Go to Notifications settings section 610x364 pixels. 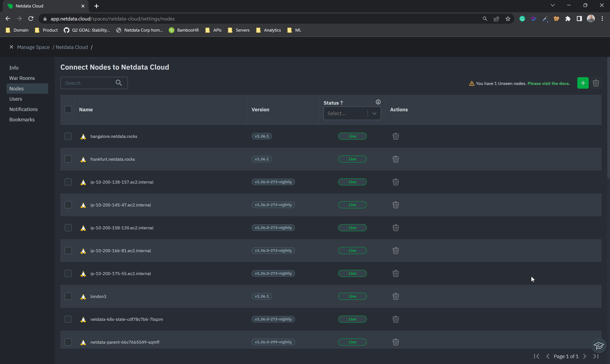(x=24, y=109)
